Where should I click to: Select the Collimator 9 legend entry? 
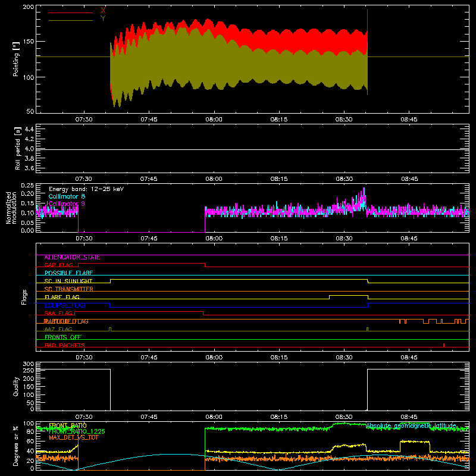point(67,203)
